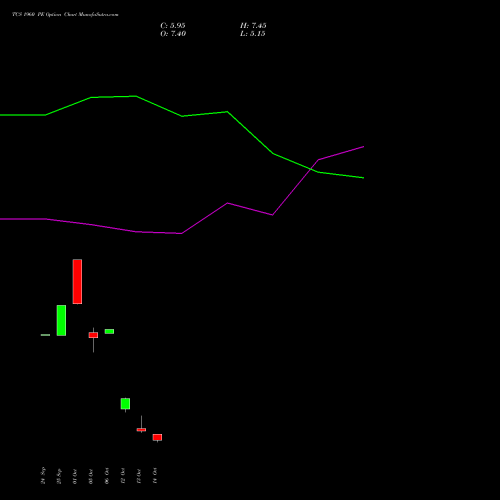Image resolution: width=500 pixels, height=500 pixels.
Task: Click the green candle above the 06 Oct label
Action: pos(109,331)
